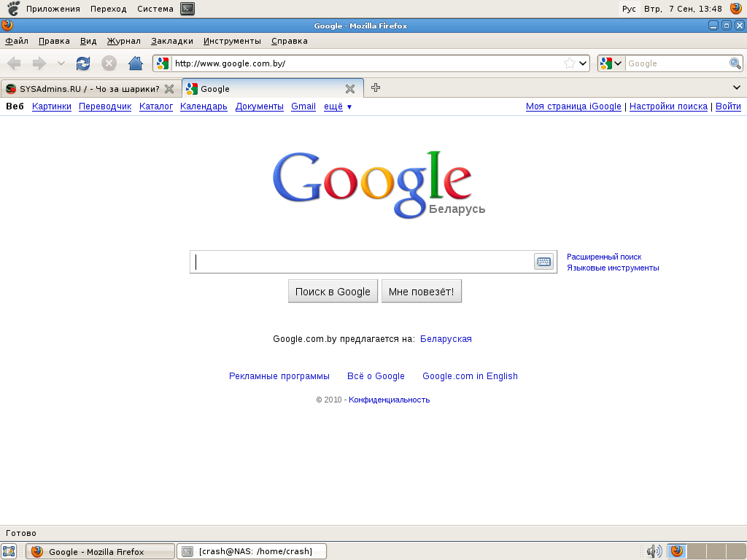Switch to the SYSAdmins.RU tab
This screenshot has width=747, height=560.
[x=90, y=89]
